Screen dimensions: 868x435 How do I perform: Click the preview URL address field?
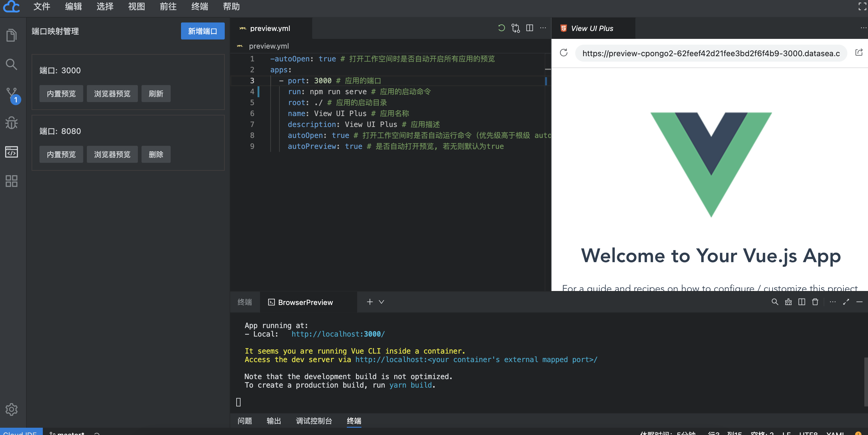(x=711, y=53)
